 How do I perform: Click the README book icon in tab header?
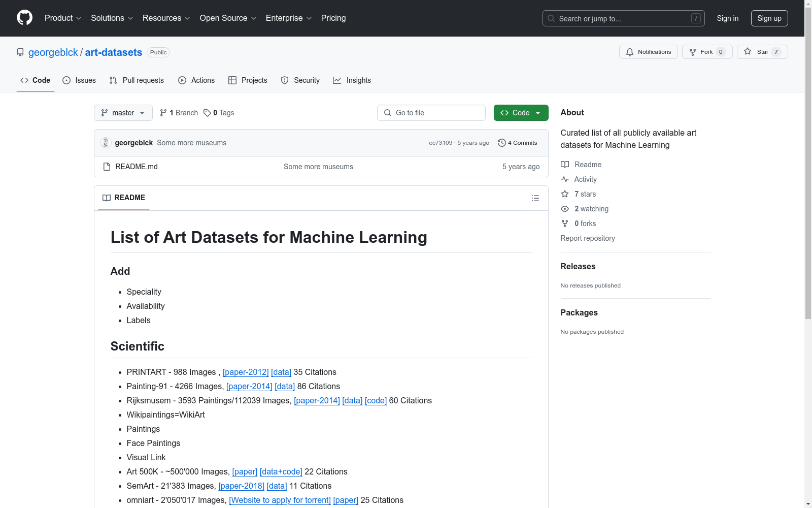point(107,198)
